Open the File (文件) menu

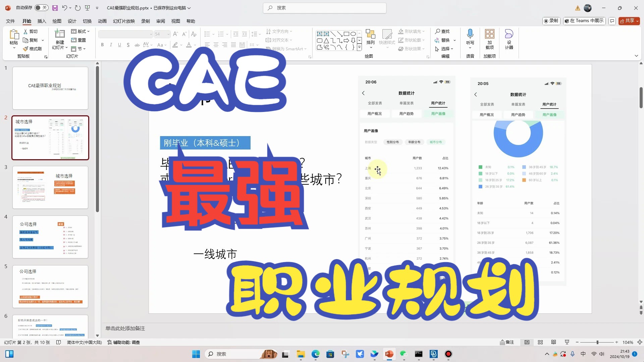click(10, 21)
